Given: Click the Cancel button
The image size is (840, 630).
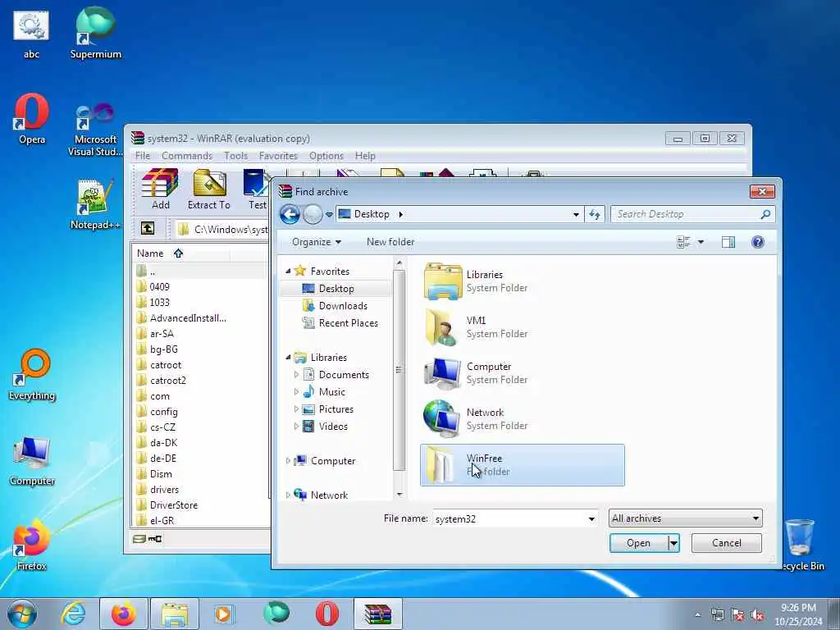Looking at the screenshot, I should click(x=727, y=543).
